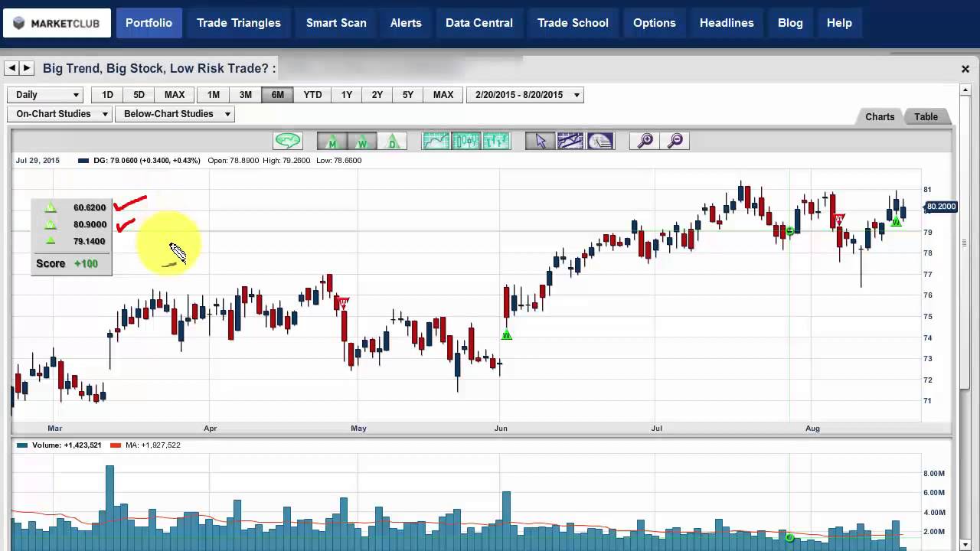980x551 pixels.
Task: Select the pointer cursor tool
Action: pos(541,141)
